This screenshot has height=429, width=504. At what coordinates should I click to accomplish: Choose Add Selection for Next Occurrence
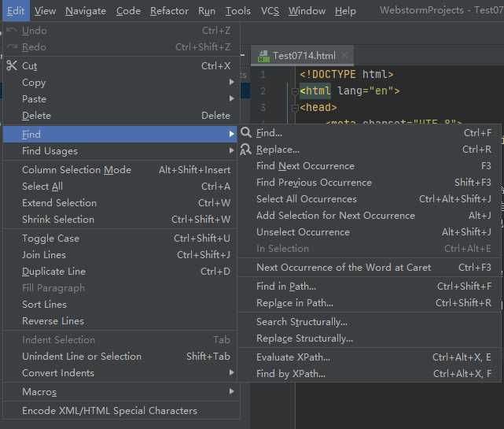(x=370, y=216)
